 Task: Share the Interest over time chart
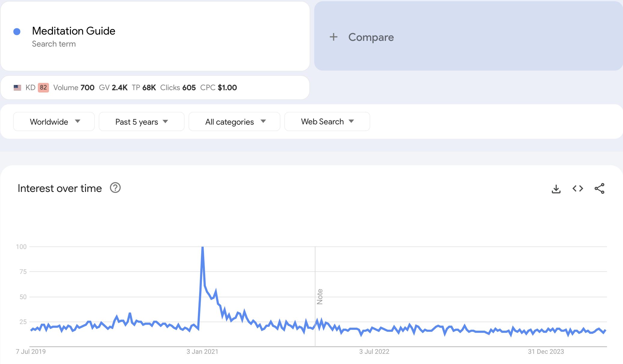pos(599,189)
